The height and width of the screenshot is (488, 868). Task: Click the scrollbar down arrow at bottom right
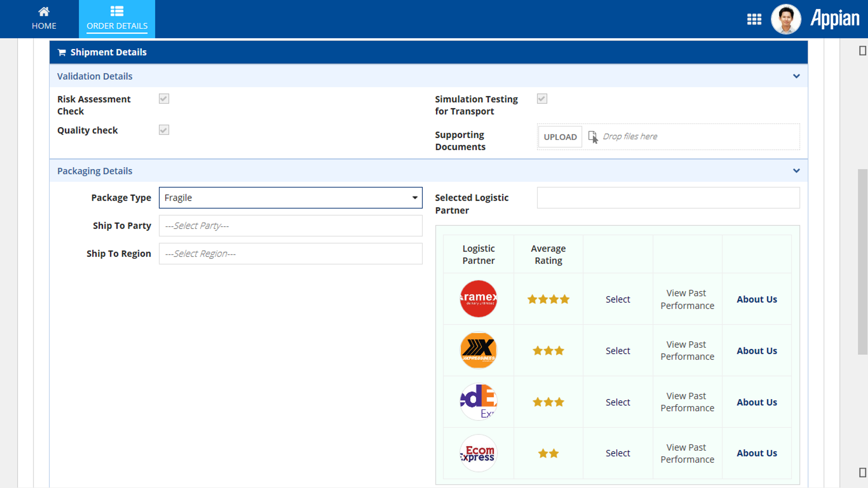pyautogui.click(x=863, y=472)
